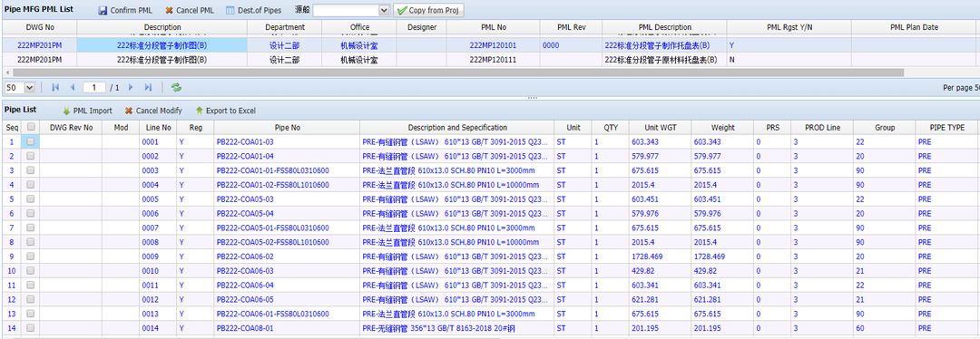
Task: Go to previous page icon
Action: pyautogui.click(x=72, y=87)
